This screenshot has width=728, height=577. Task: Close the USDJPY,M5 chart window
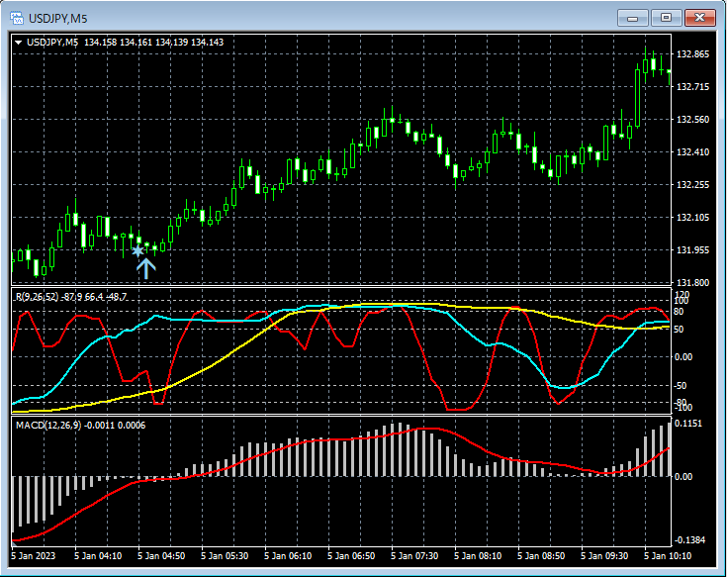click(699, 18)
